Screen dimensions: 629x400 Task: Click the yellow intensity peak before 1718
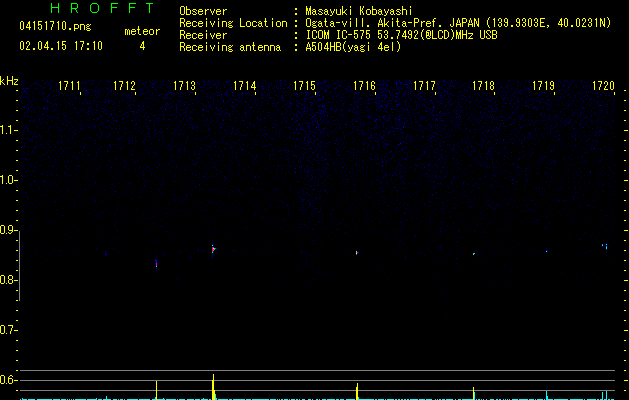pyautogui.click(x=474, y=393)
